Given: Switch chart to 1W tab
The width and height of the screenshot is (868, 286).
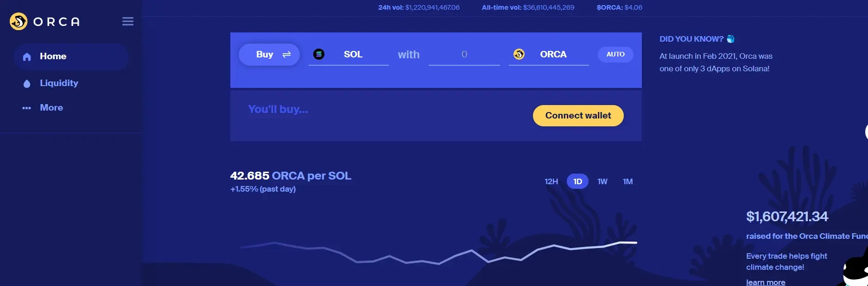Looking at the screenshot, I should click(x=602, y=181).
